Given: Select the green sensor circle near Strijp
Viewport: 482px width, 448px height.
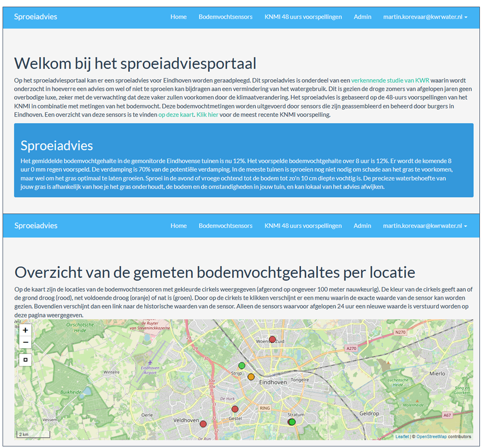Looking at the screenshot, I should (x=242, y=365).
